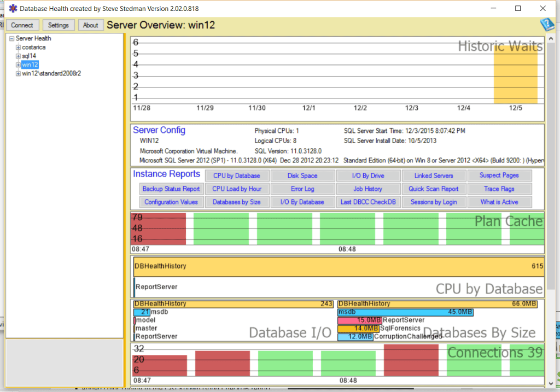The width and height of the screenshot is (560, 392).
Task: Click the Connect toolbar button
Action: [22, 25]
